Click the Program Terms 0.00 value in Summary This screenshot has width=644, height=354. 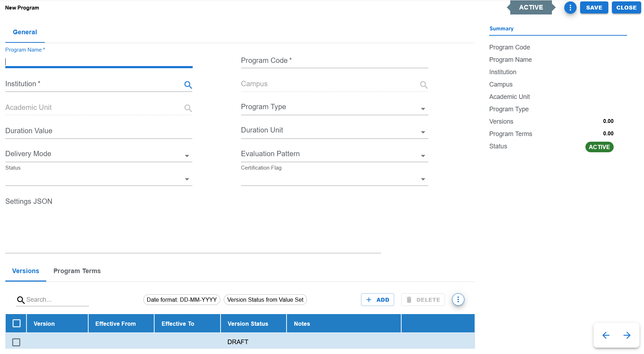tap(608, 134)
